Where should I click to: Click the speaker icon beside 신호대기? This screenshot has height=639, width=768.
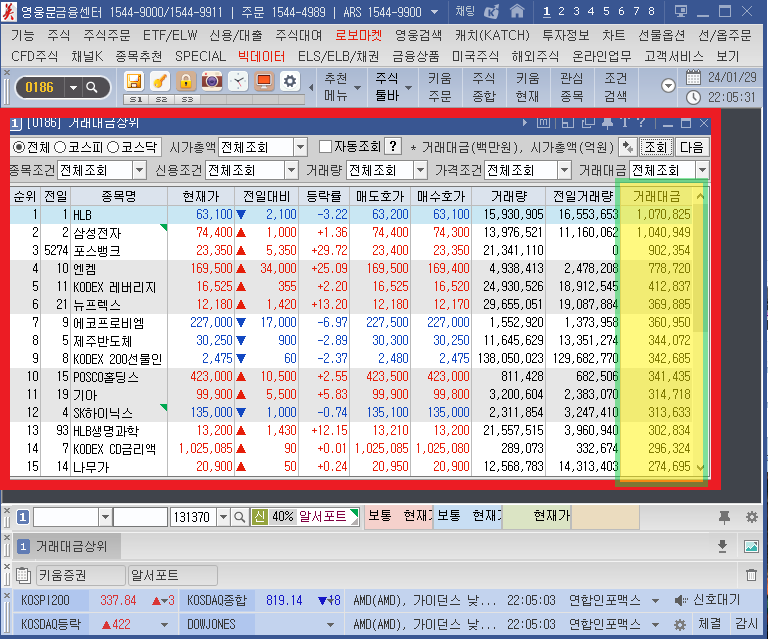tap(680, 600)
